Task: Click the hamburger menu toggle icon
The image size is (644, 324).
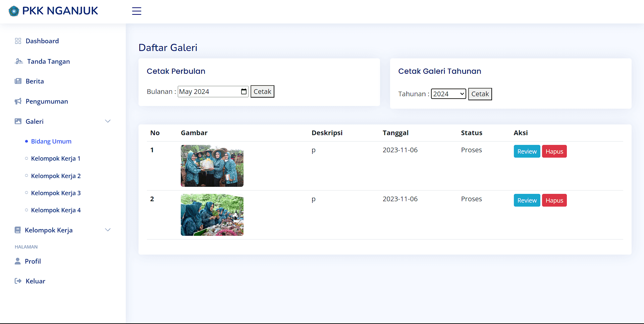Action: 137,11
